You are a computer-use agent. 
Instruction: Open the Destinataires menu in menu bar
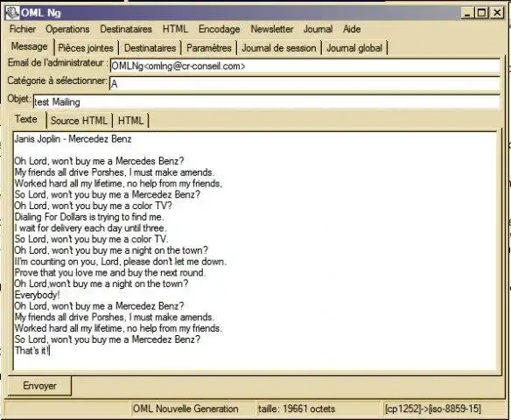(126, 29)
